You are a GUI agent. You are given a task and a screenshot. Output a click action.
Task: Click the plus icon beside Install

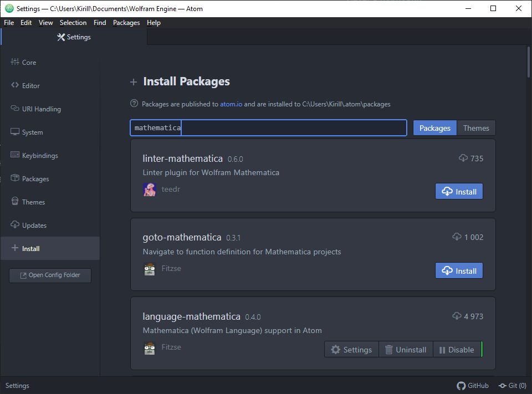click(15, 248)
